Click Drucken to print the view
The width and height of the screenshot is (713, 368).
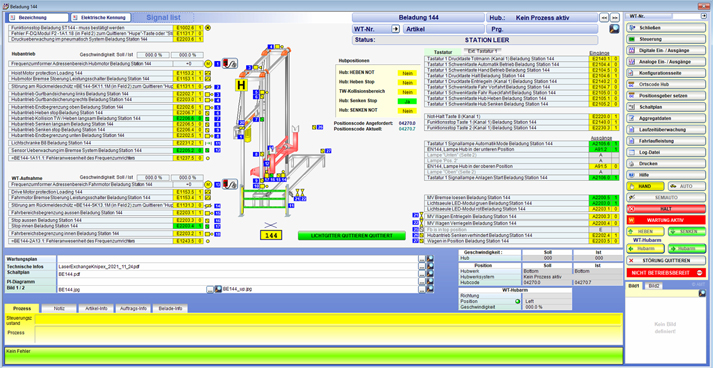click(x=666, y=163)
